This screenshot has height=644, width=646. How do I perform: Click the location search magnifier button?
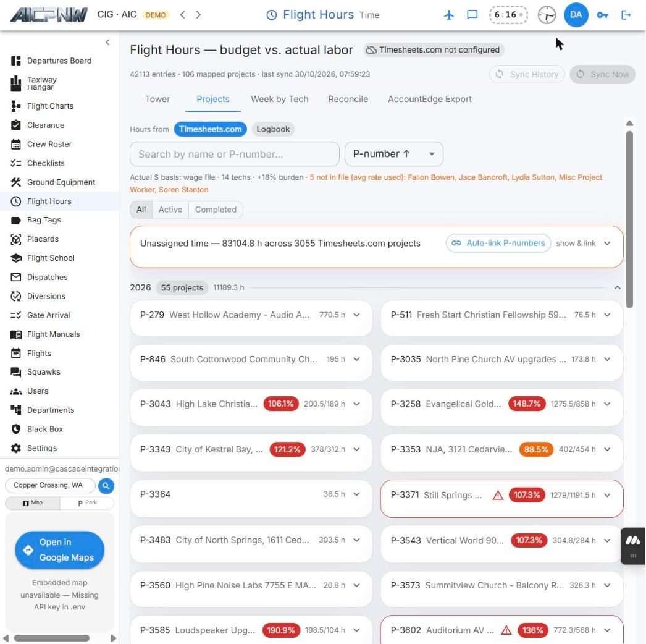coord(106,486)
